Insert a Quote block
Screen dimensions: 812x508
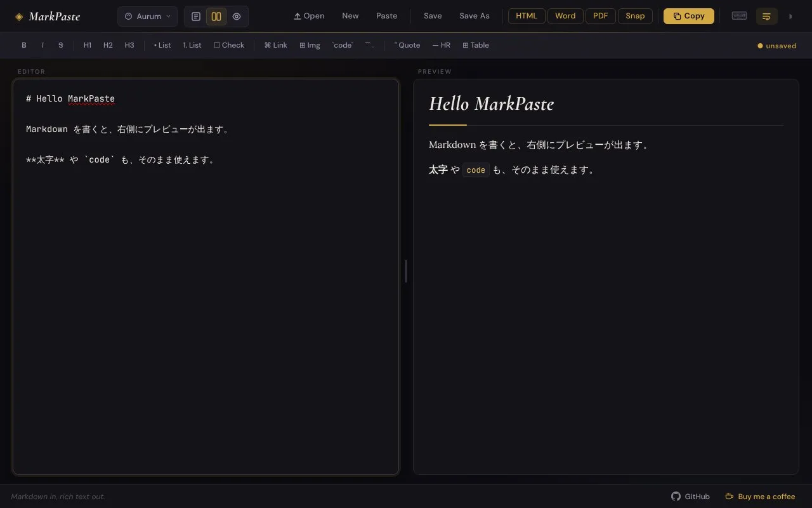click(407, 45)
